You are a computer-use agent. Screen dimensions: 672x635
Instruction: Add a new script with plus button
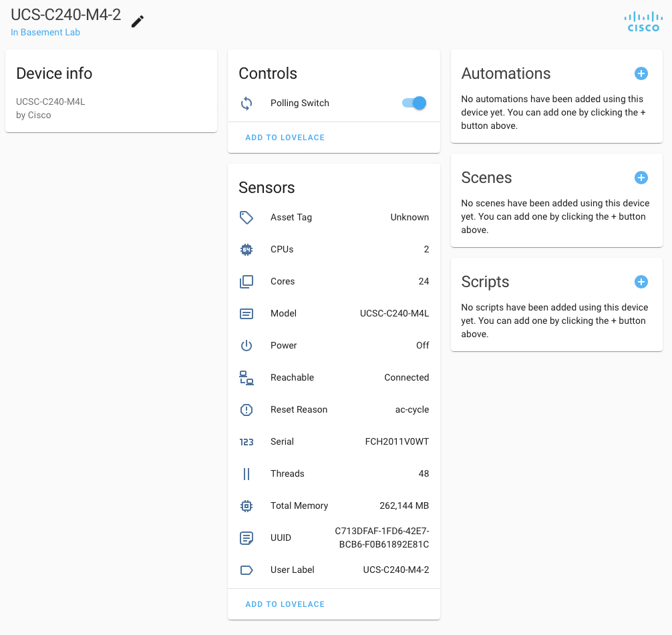(x=641, y=282)
